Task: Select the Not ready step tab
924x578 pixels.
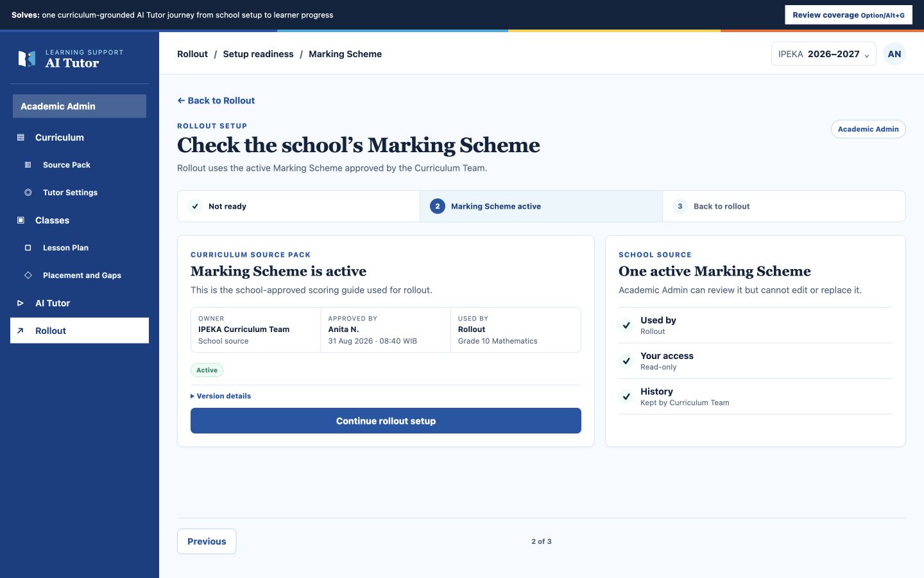Action: pyautogui.click(x=299, y=206)
